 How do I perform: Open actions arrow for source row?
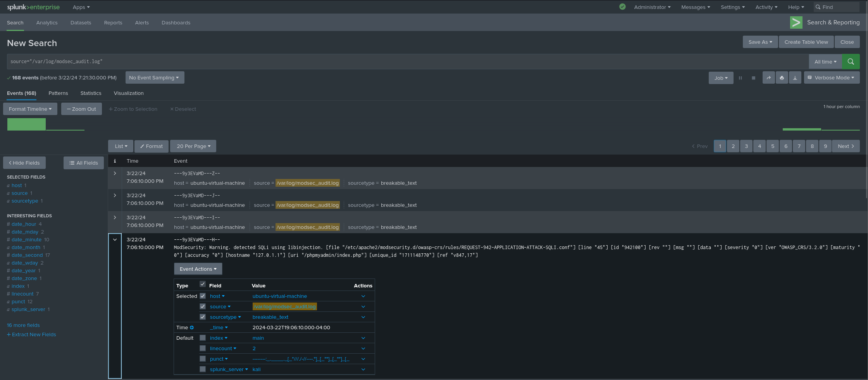363,306
